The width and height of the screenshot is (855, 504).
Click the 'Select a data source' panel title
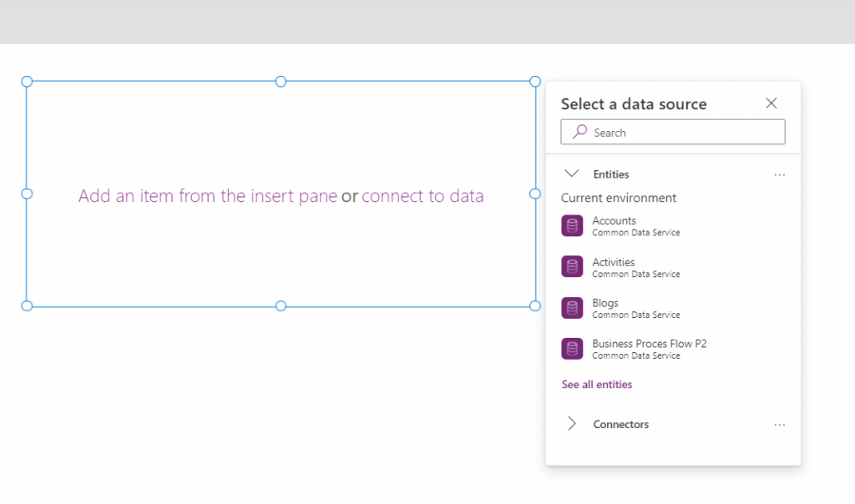[634, 103]
